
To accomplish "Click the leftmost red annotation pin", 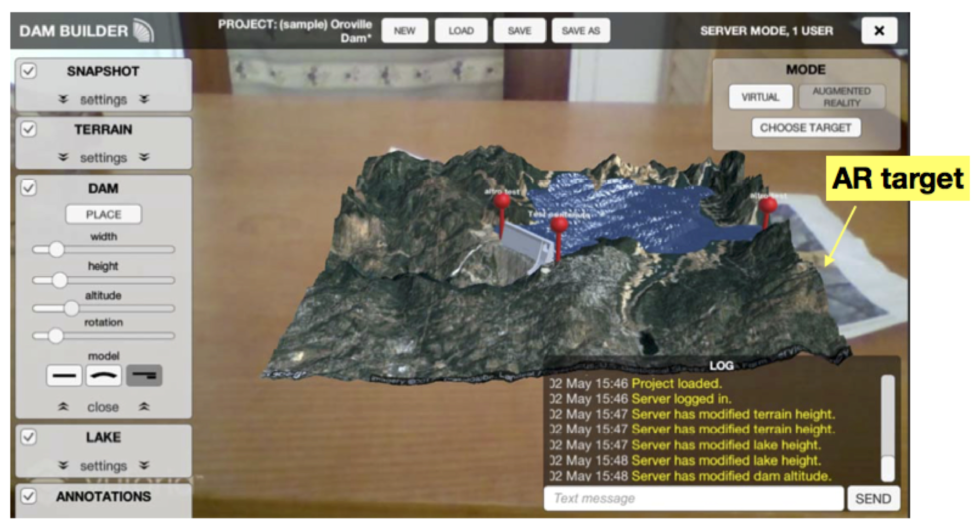I will [x=502, y=200].
